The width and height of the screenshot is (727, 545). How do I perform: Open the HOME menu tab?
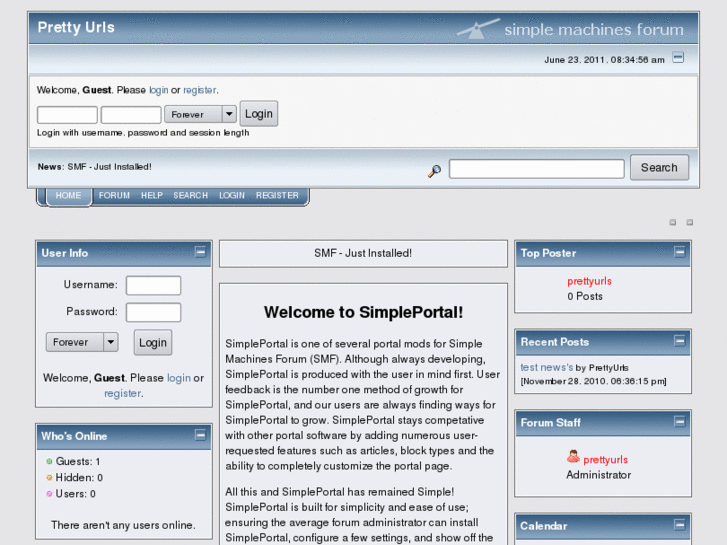pos(69,196)
